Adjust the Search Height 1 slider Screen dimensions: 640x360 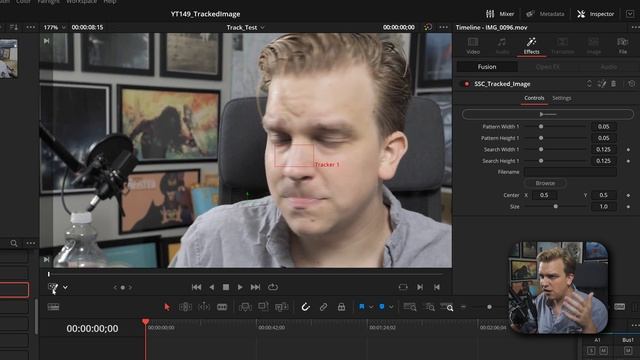point(556,161)
